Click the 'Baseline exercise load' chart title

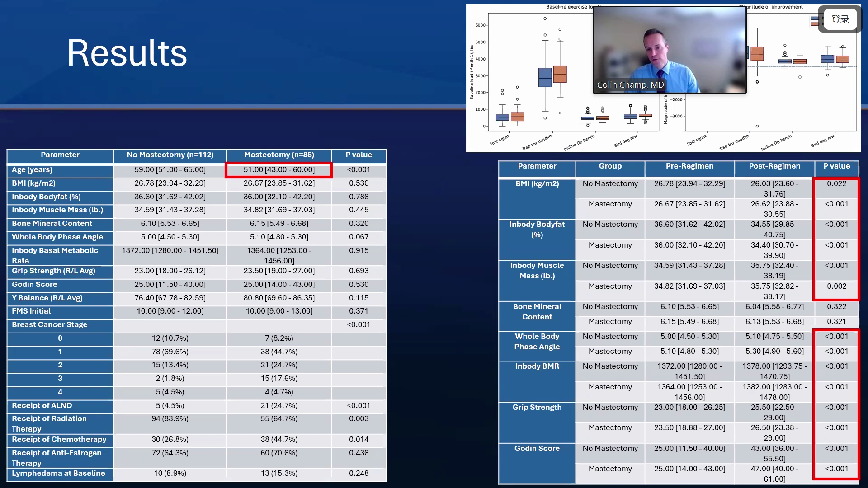point(569,7)
